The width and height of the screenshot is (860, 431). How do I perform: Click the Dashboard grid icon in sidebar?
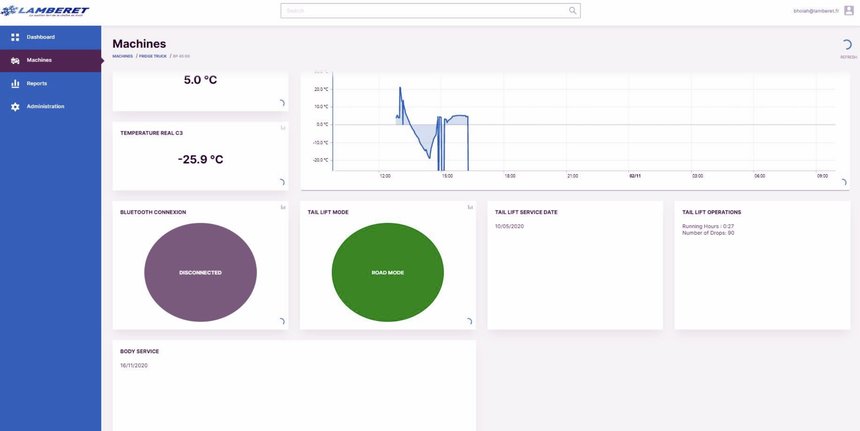(x=15, y=37)
